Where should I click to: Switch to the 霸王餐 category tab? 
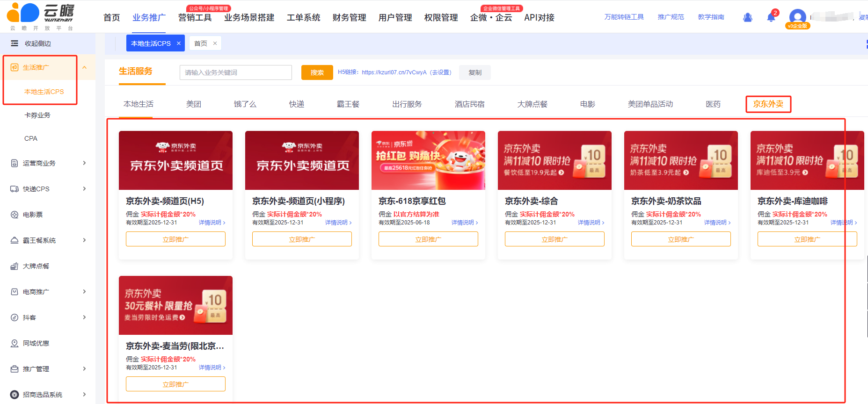click(x=348, y=104)
